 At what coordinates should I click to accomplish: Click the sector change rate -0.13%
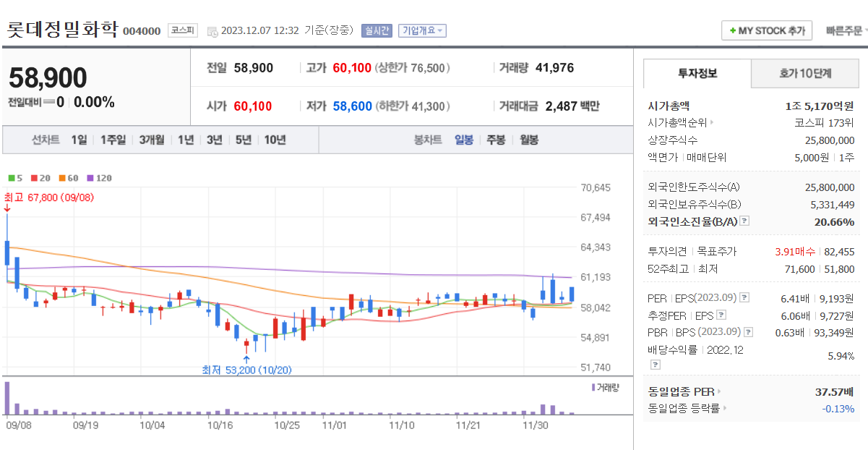[838, 409]
